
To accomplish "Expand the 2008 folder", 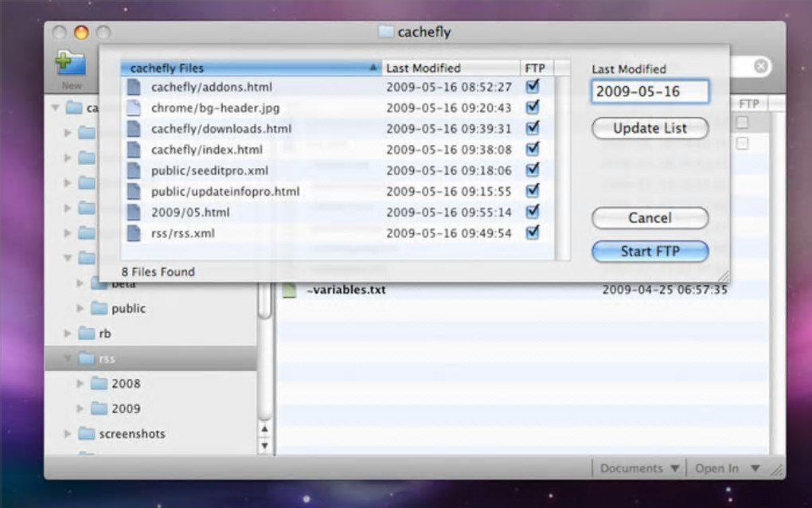I will pyautogui.click(x=80, y=384).
